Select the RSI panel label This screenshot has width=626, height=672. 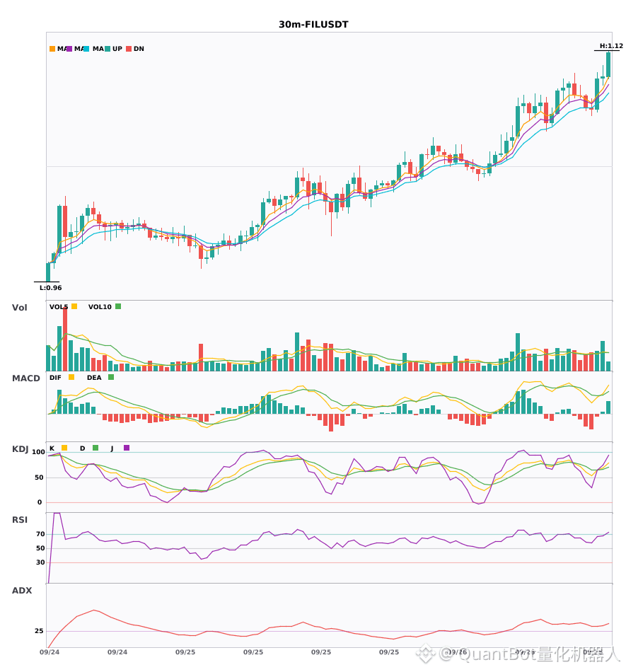20,520
